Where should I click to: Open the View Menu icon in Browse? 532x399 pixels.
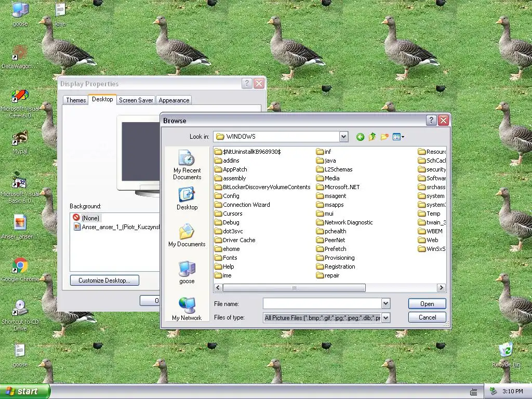click(x=398, y=137)
